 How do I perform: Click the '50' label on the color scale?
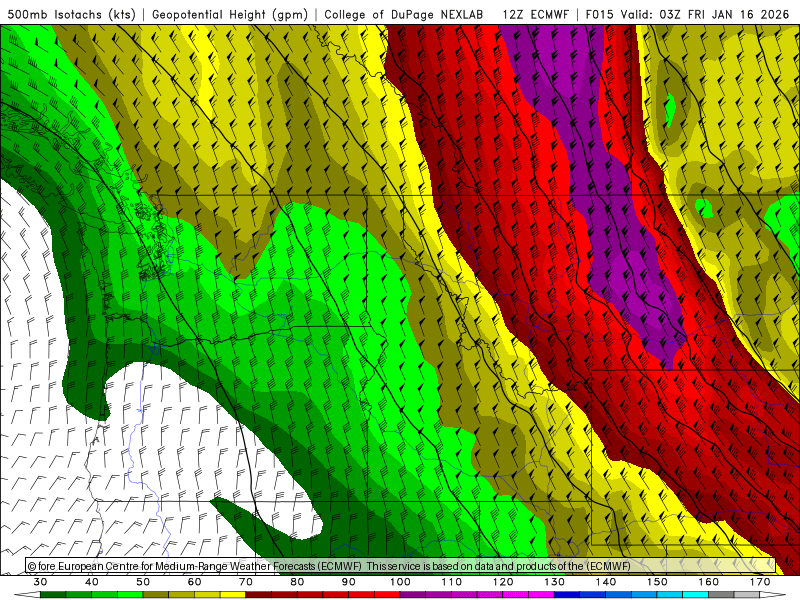pos(143,582)
